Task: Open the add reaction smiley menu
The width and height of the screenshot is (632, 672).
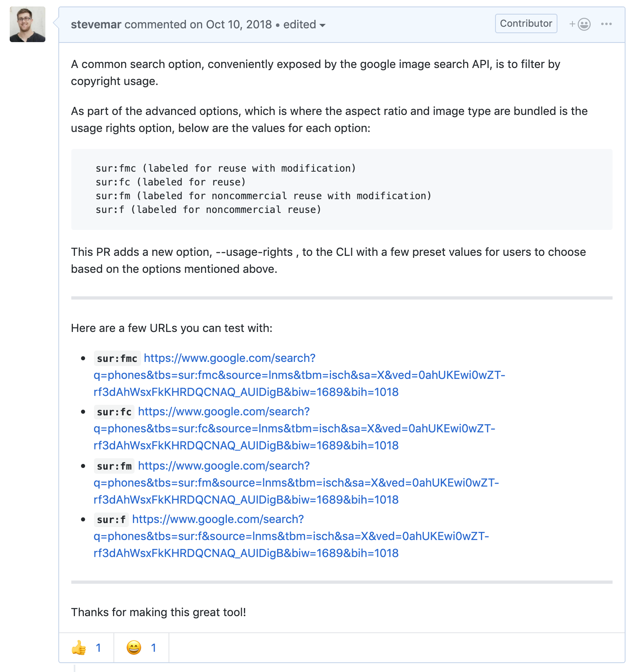Action: pyautogui.click(x=580, y=24)
